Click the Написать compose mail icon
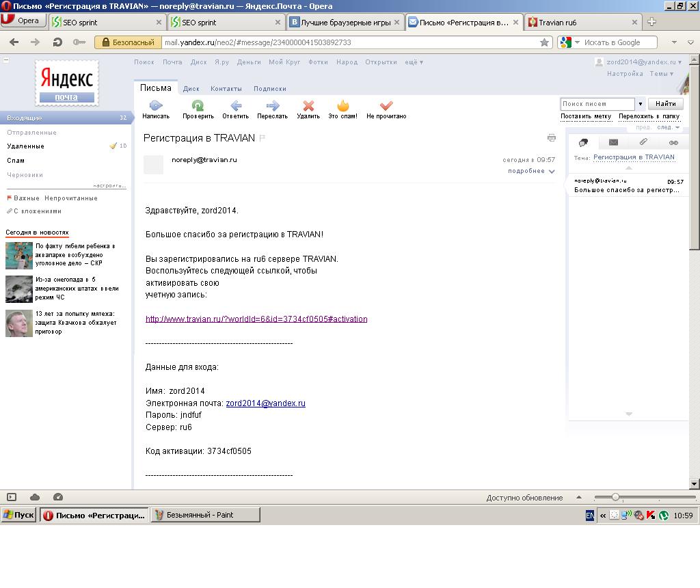Viewport: 700px width, 588px height. coord(156,106)
